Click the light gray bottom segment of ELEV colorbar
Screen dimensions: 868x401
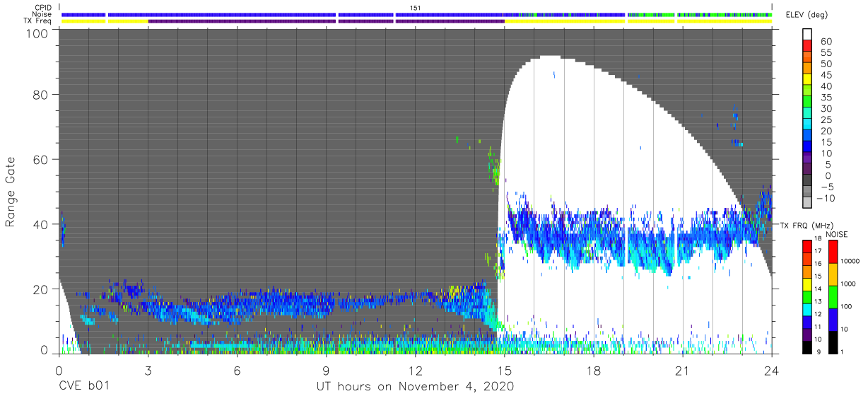click(x=809, y=204)
